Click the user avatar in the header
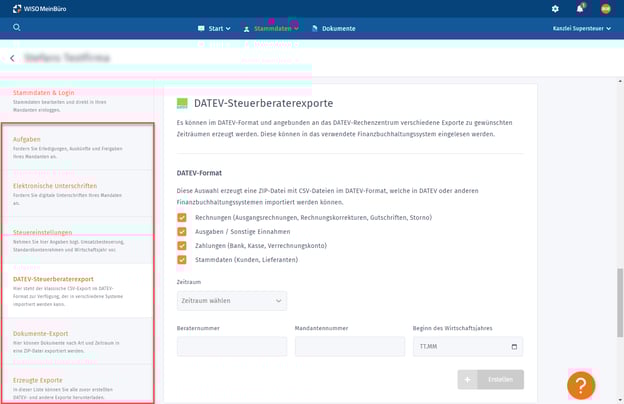This screenshot has width=624, height=404. (606, 9)
